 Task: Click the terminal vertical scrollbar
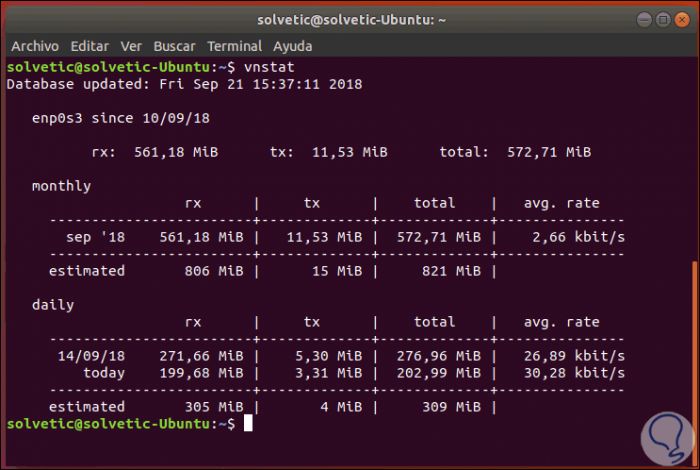pos(694,364)
